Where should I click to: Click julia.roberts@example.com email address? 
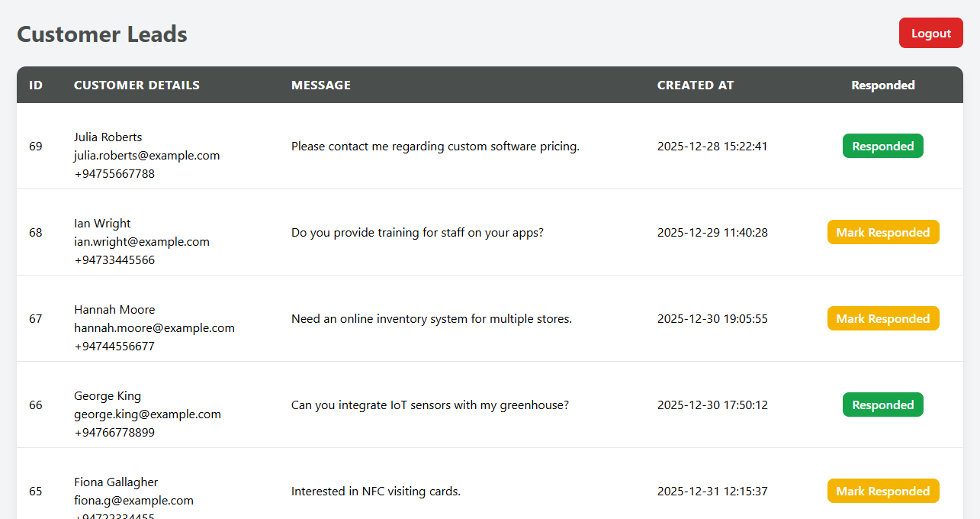tap(146, 156)
